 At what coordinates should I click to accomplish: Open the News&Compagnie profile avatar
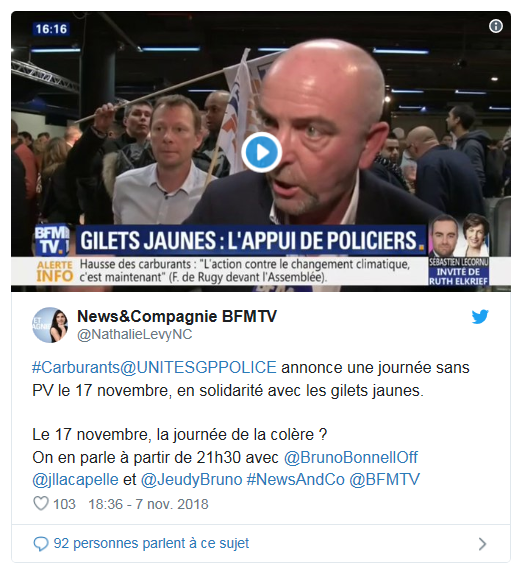pyautogui.click(x=50, y=325)
